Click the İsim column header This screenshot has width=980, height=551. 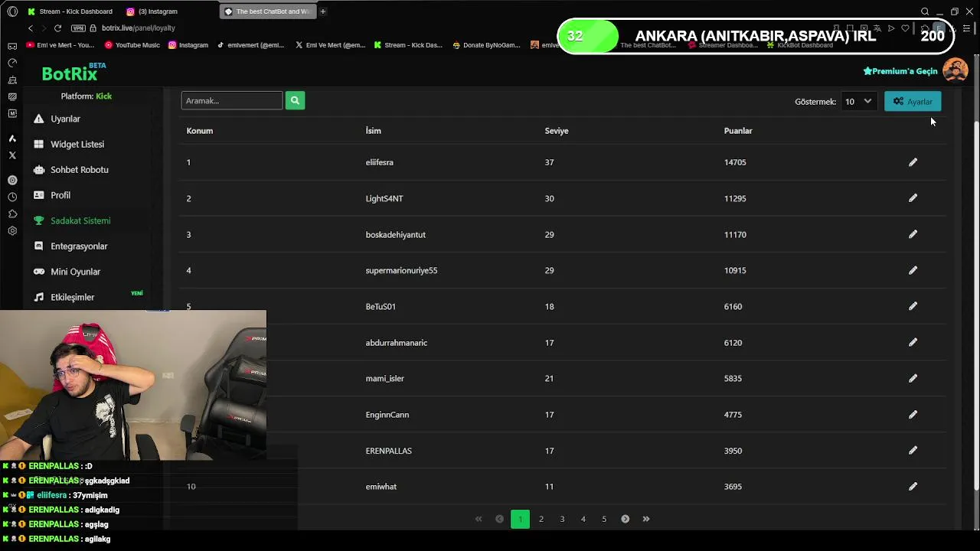click(x=373, y=131)
